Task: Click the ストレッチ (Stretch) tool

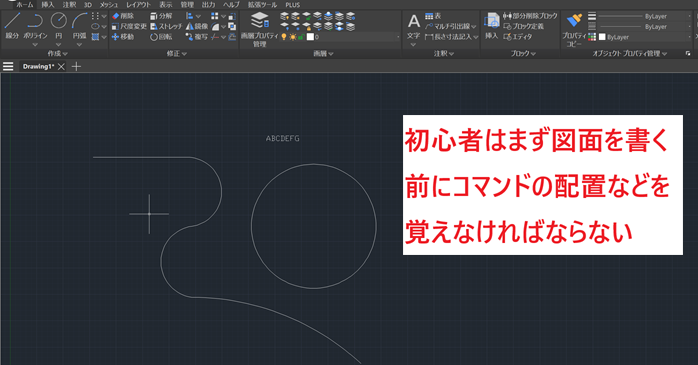Action: coord(167,26)
